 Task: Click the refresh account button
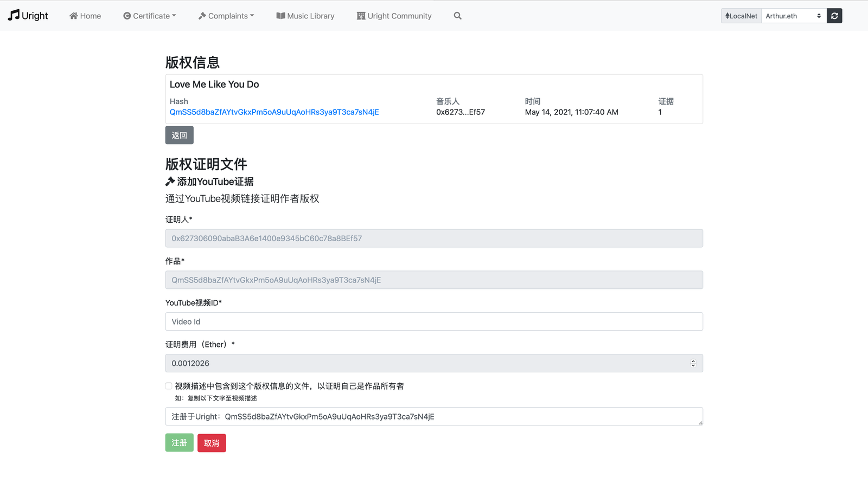click(834, 16)
